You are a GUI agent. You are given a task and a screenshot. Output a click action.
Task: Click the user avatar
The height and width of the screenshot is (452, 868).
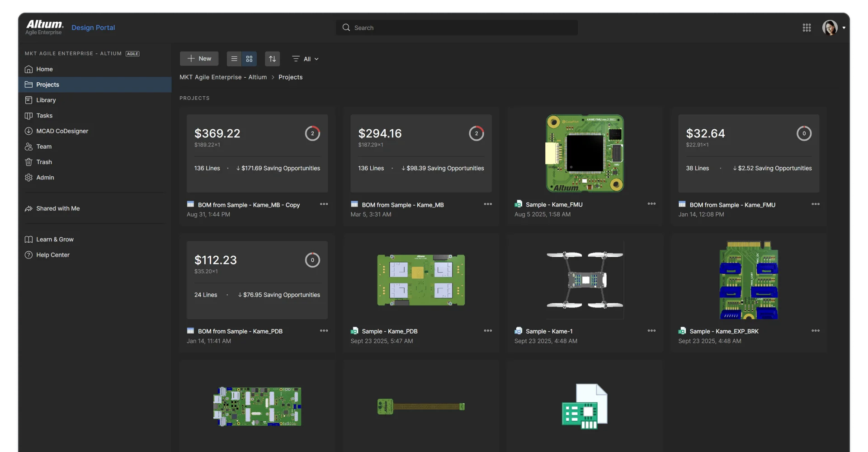pyautogui.click(x=830, y=28)
